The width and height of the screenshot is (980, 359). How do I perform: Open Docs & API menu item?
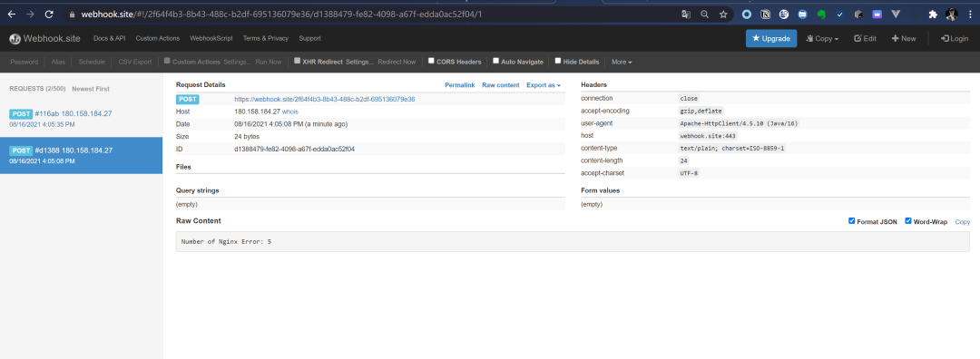110,38
